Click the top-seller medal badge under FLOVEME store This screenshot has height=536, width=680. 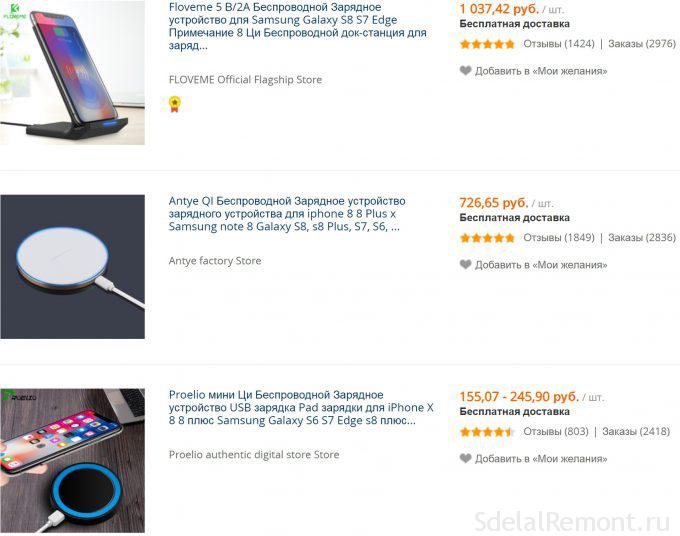tap(174, 104)
